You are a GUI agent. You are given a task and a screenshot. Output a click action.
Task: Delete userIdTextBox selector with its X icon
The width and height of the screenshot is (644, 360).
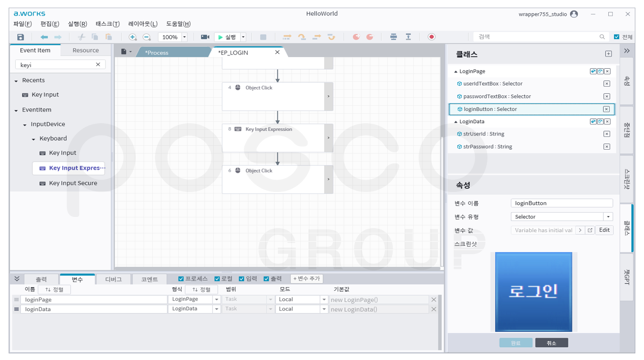click(x=607, y=84)
